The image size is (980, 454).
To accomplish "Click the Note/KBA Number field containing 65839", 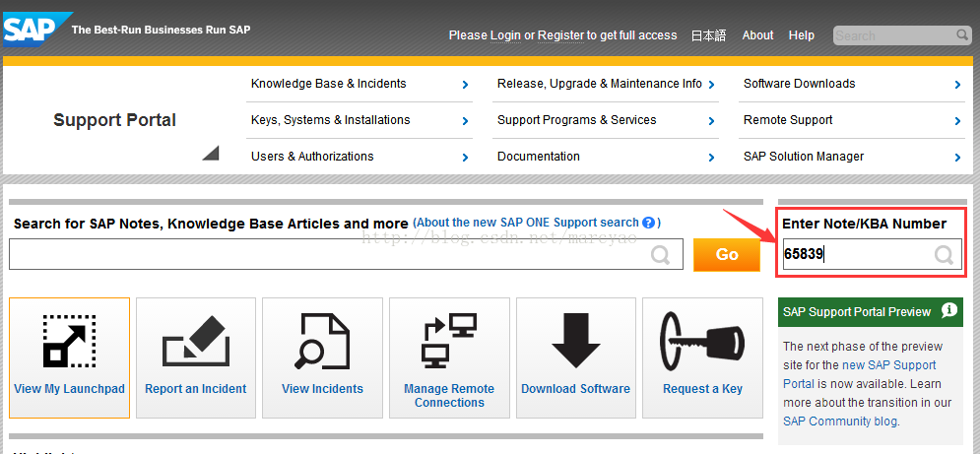I will pyautogui.click(x=872, y=254).
